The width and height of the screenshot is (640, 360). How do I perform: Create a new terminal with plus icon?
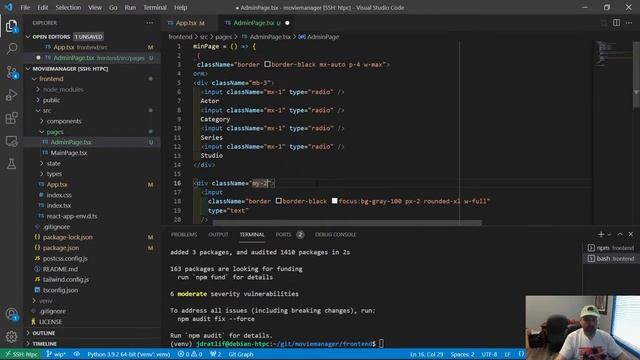pos(601,234)
